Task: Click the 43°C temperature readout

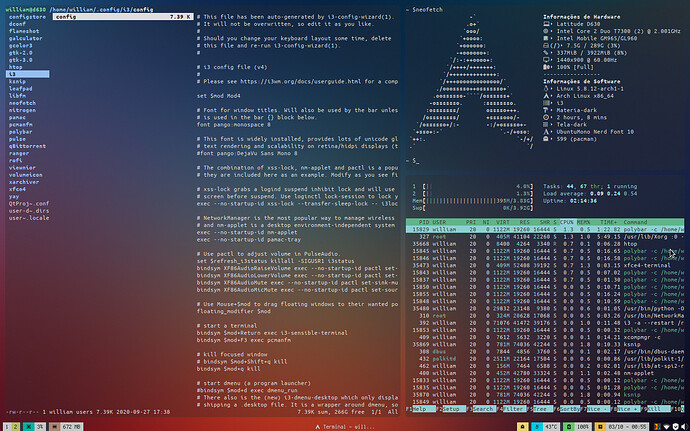Action: tap(551, 427)
